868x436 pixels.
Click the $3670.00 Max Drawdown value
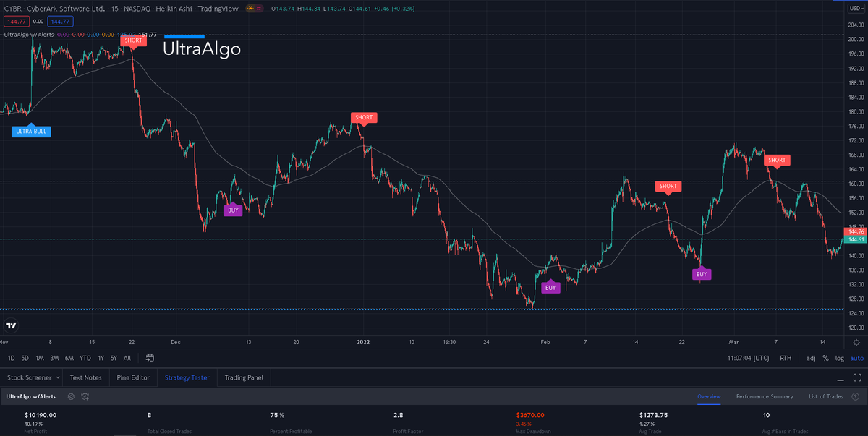[x=530, y=415]
